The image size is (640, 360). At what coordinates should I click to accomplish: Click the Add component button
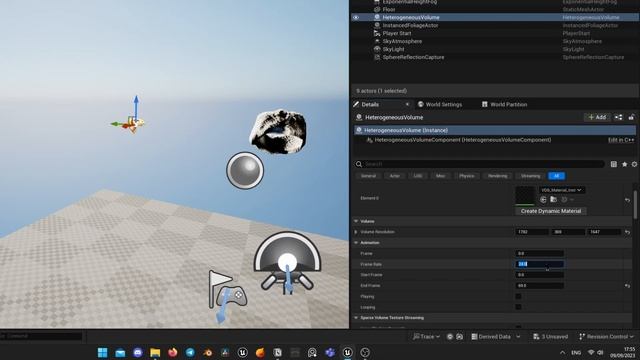click(x=597, y=117)
